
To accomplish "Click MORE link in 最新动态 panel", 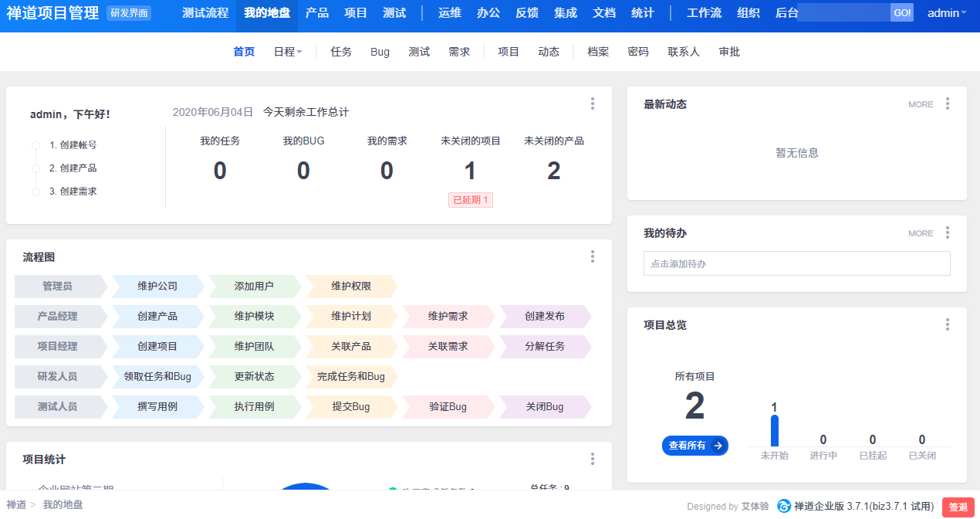I will tap(921, 104).
